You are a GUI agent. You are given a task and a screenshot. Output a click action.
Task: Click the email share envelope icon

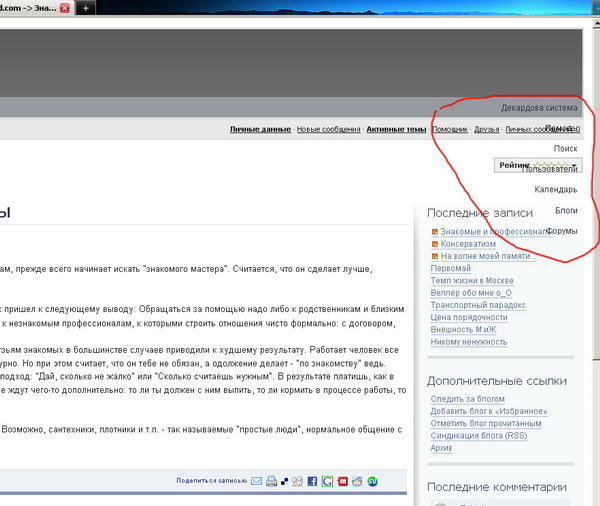tap(257, 481)
